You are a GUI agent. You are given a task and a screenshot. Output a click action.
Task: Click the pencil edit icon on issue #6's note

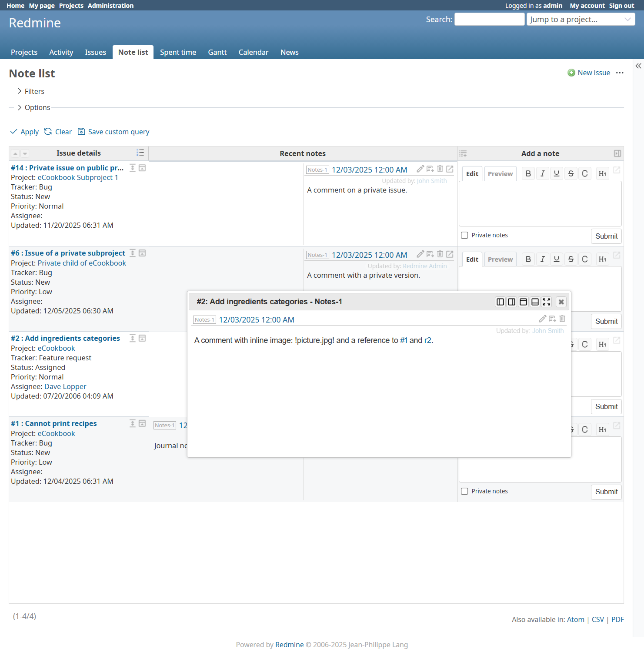(420, 254)
